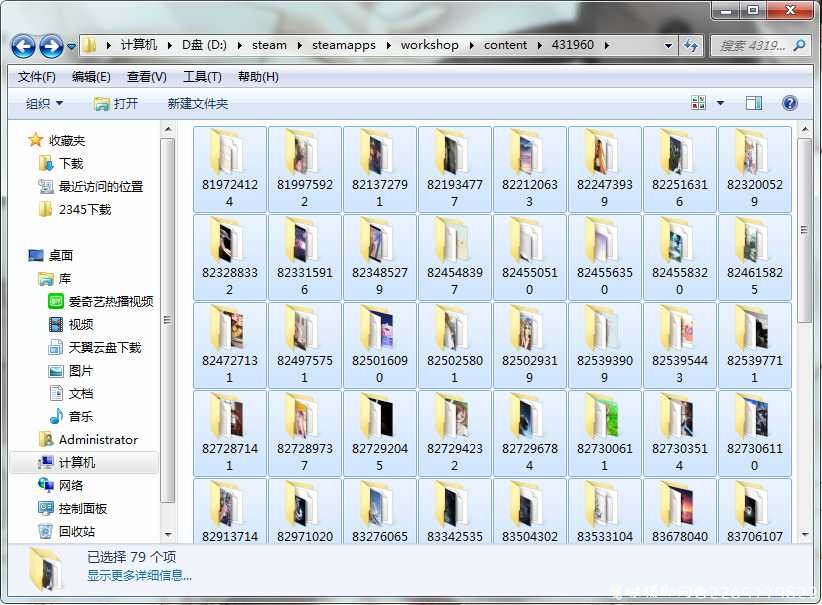The height and width of the screenshot is (605, 822).
Task: Expand arrow after 431960 breadcrumb
Action: 607,46
